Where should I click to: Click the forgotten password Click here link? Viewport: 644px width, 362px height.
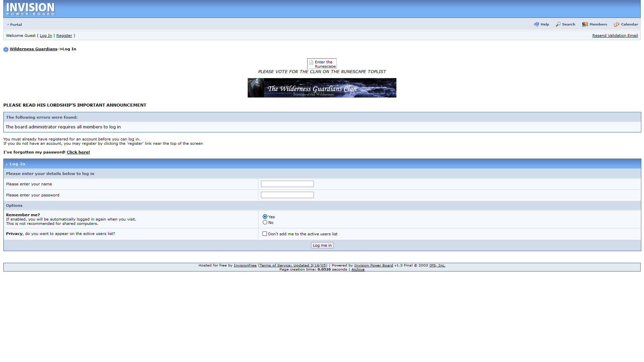(x=78, y=152)
